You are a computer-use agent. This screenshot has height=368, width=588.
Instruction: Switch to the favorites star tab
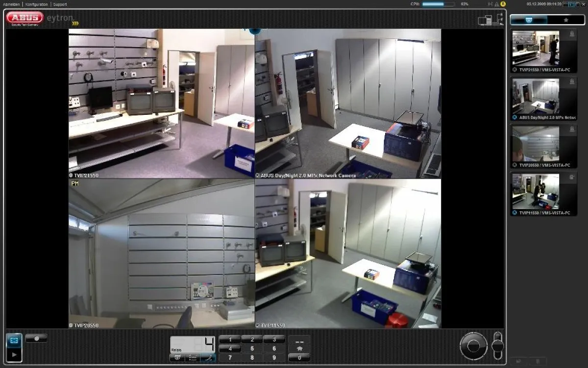565,20
